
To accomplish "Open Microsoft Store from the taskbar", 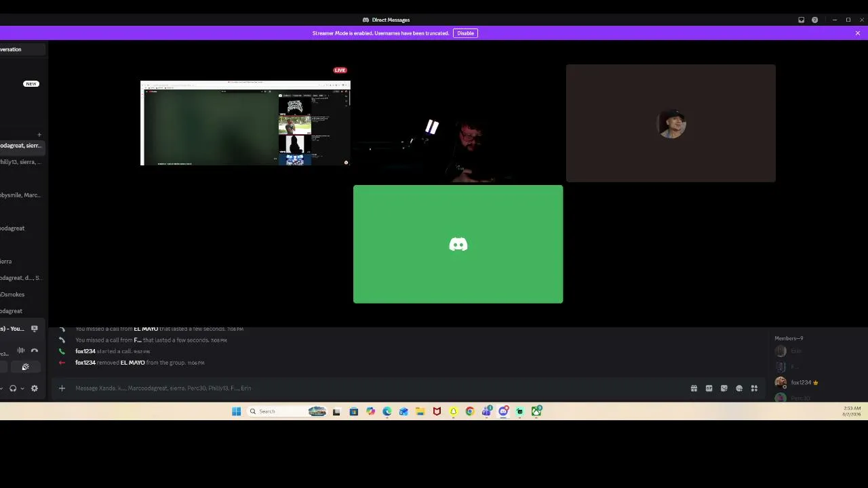I will (x=353, y=411).
